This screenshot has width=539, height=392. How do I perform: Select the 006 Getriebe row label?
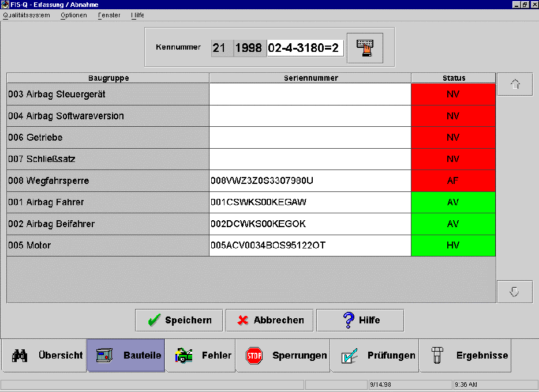click(x=107, y=138)
